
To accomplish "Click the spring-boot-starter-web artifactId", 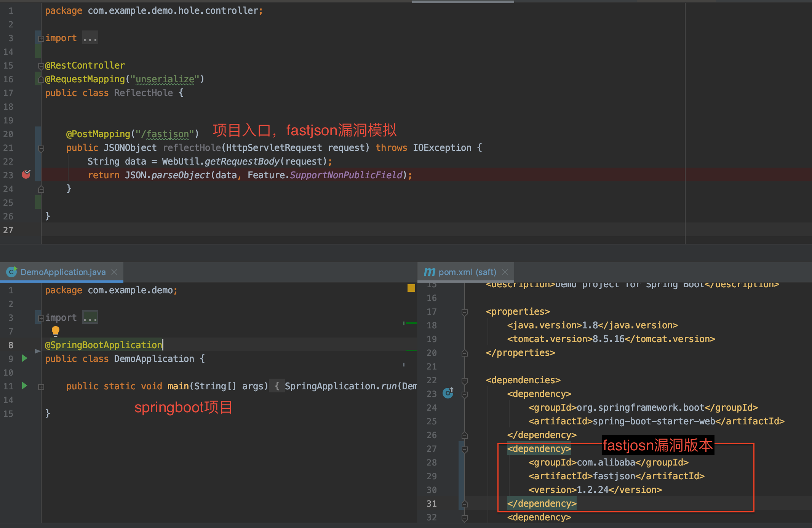I will coord(654,421).
